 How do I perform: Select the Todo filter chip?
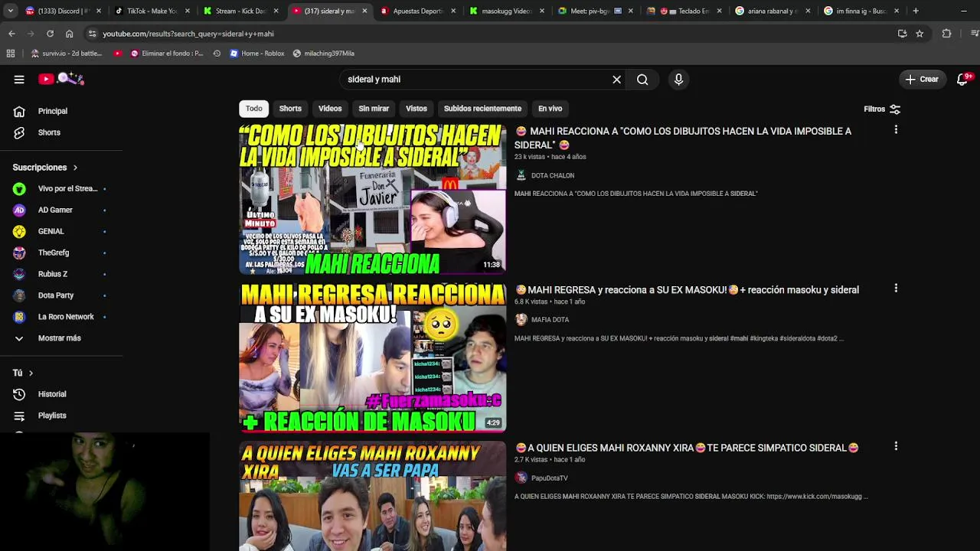(253, 109)
